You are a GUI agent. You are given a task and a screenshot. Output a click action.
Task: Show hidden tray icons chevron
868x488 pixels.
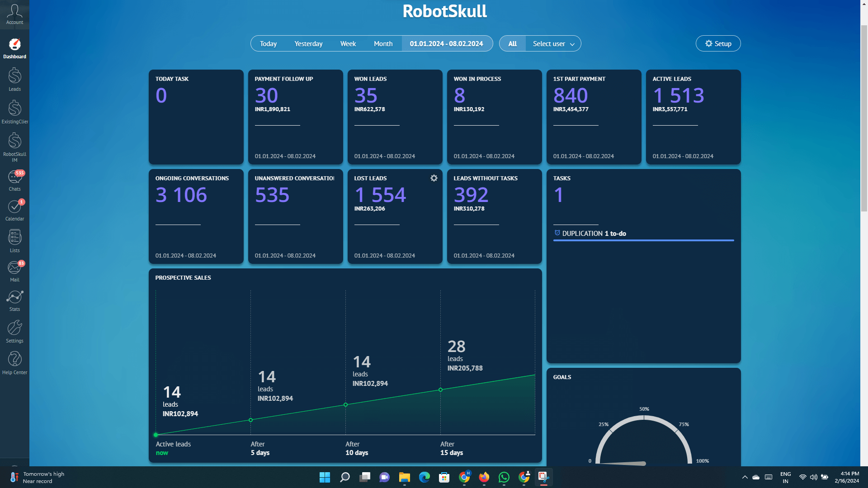(745, 477)
